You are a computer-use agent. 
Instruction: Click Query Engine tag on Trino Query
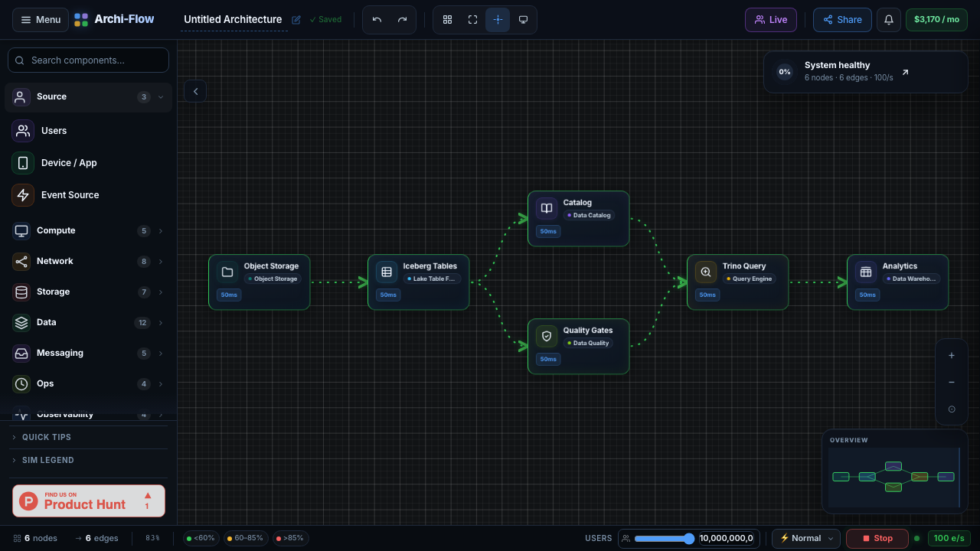point(750,279)
